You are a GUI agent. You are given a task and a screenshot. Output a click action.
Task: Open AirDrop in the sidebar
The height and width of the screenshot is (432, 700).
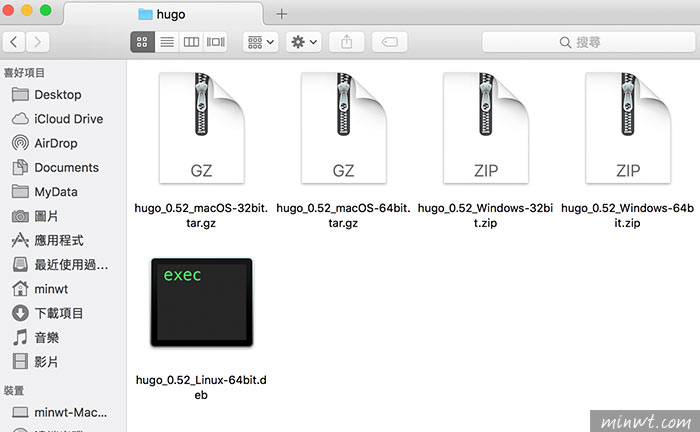pyautogui.click(x=45, y=143)
